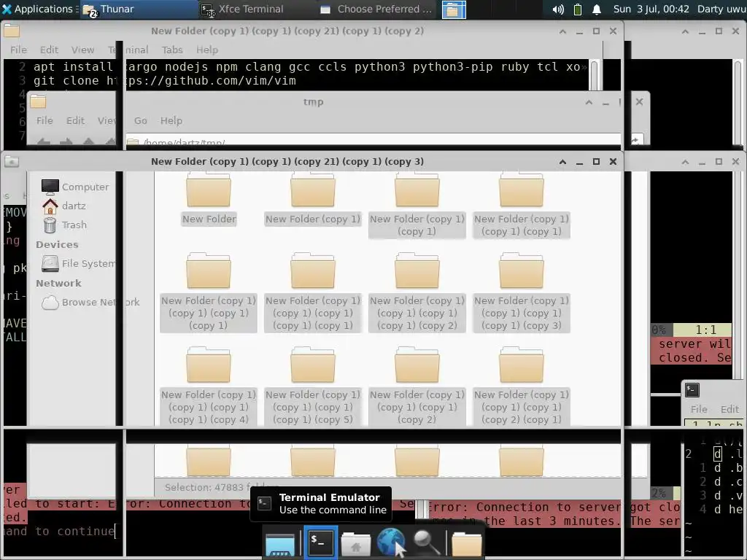Click the 'Darty uwu' user menu
Viewport: 747px width, 560px height.
pos(721,9)
